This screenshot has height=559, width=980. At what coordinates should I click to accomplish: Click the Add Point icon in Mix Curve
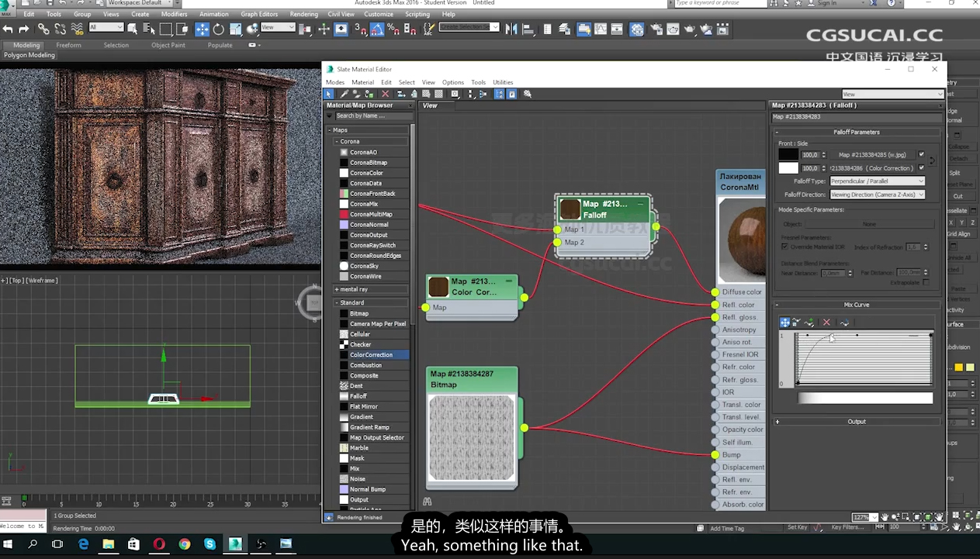(810, 323)
